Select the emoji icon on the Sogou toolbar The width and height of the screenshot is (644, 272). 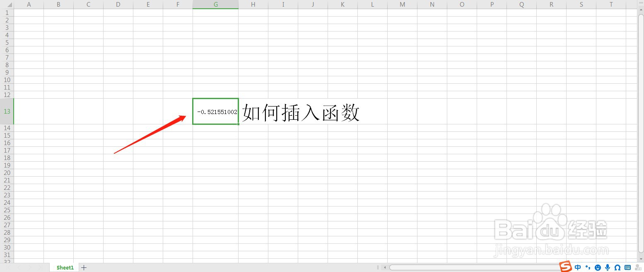click(x=598, y=267)
